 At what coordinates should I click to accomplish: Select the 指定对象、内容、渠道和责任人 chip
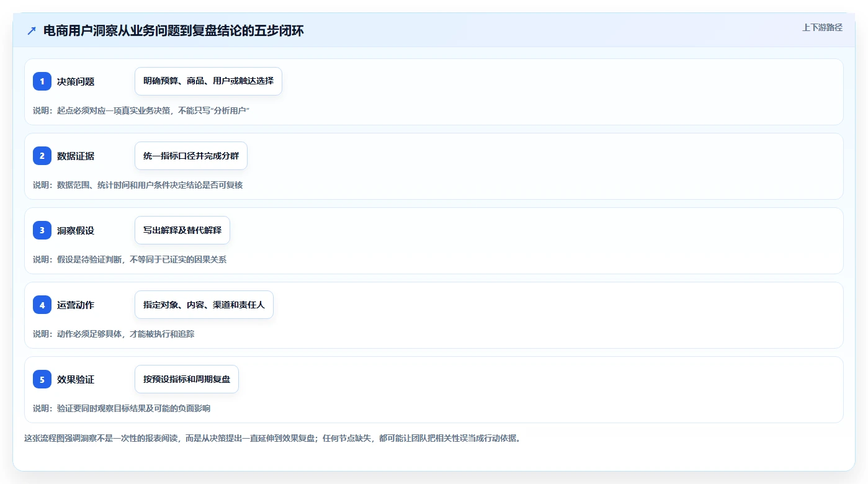pos(204,305)
